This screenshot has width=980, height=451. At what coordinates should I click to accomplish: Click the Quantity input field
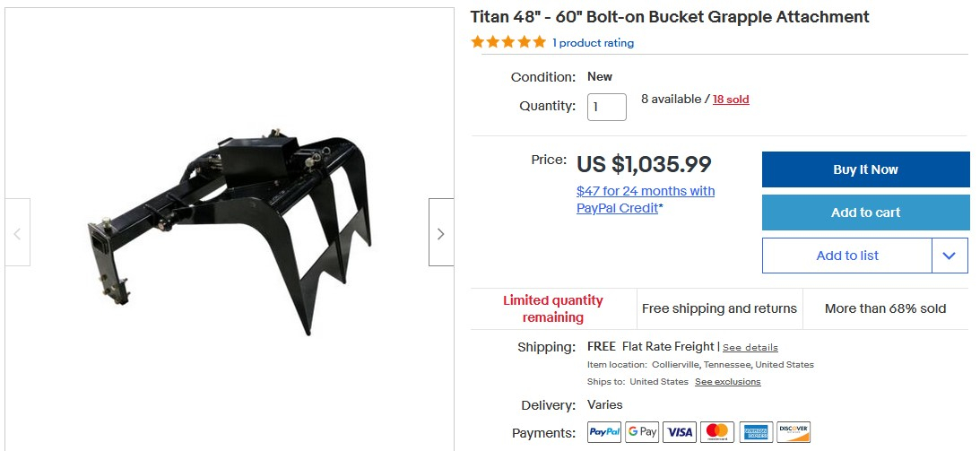(x=607, y=107)
